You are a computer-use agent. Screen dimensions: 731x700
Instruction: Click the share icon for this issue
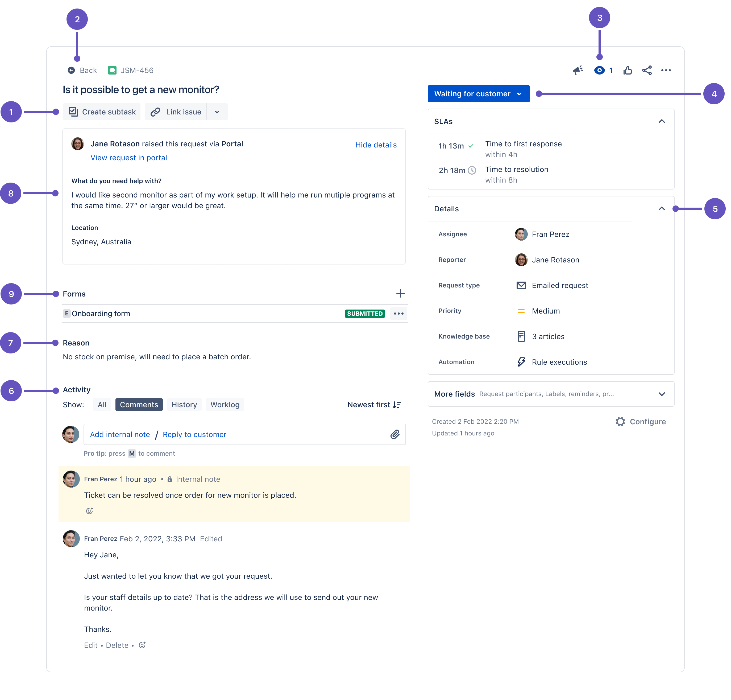(x=647, y=71)
